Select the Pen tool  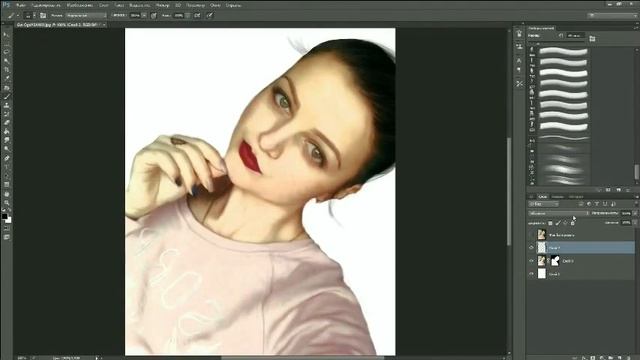click(x=6, y=158)
